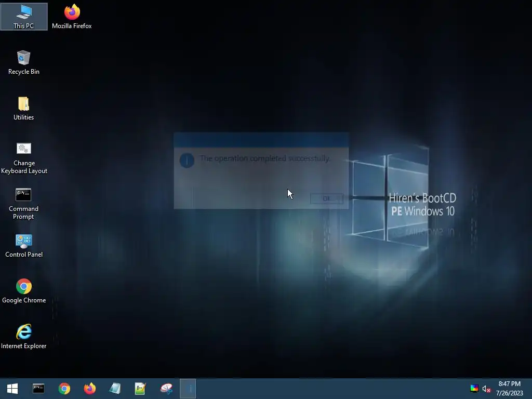Open the Recycle Bin
The width and height of the screenshot is (532, 399).
[24, 62]
